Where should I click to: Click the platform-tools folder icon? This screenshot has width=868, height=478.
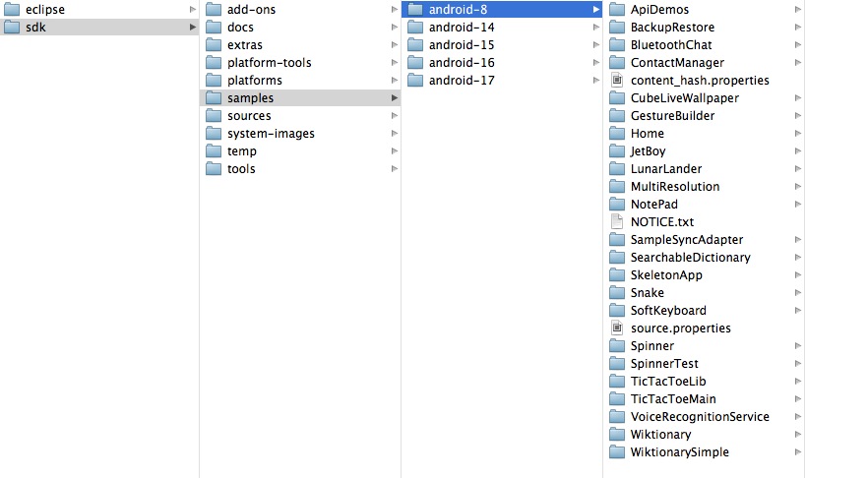(x=214, y=63)
